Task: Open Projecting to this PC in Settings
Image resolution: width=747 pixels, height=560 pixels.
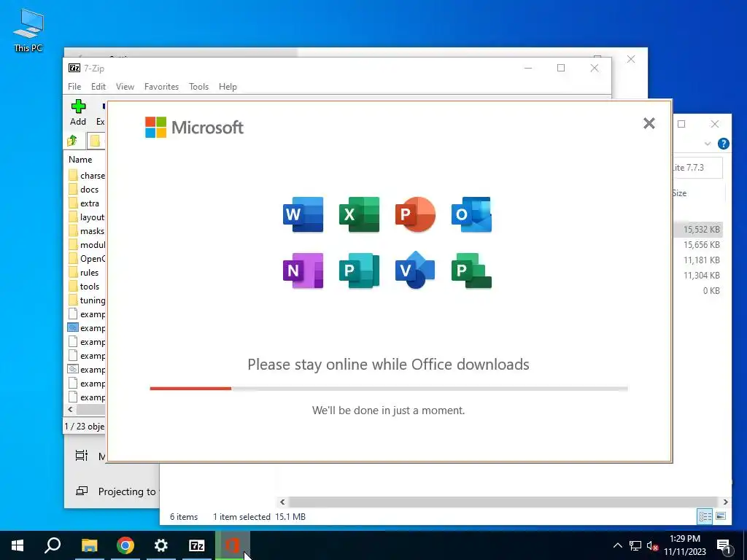Action: (117, 491)
